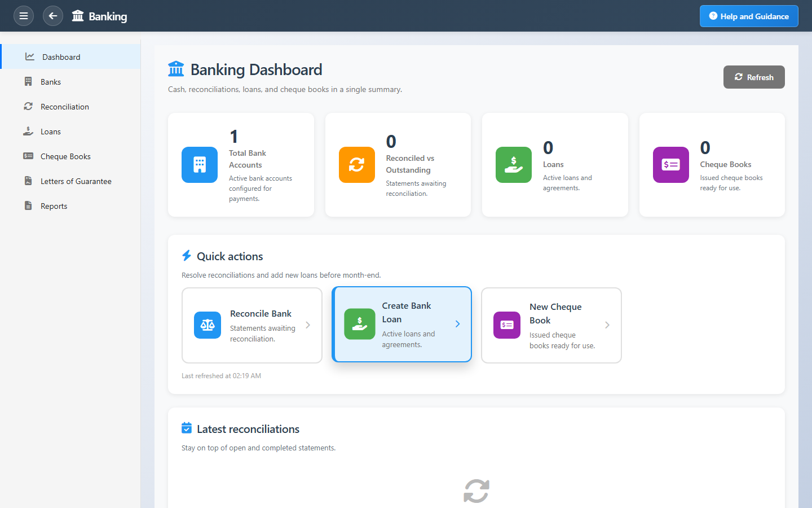Screen dimensions: 812x508
Task: Click the back arrow button
Action: [53, 16]
